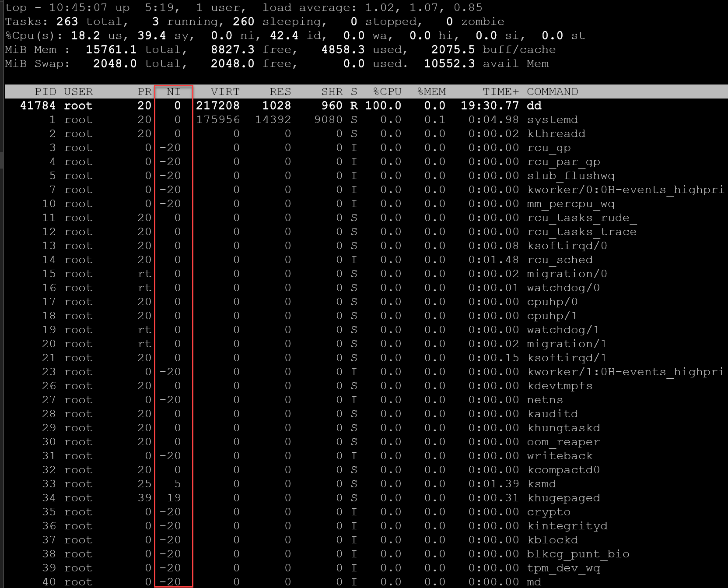Select the oom_reaper process name
Screen dimensions: 728x588
point(563,442)
